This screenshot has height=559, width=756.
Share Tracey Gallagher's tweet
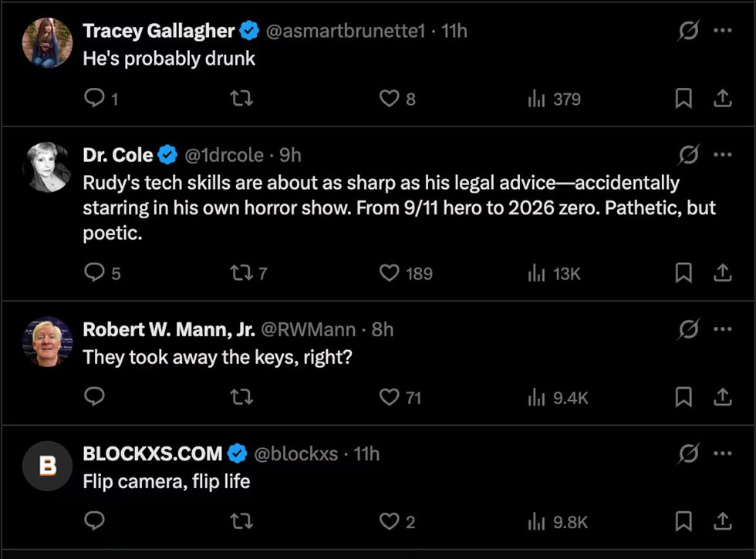[722, 99]
